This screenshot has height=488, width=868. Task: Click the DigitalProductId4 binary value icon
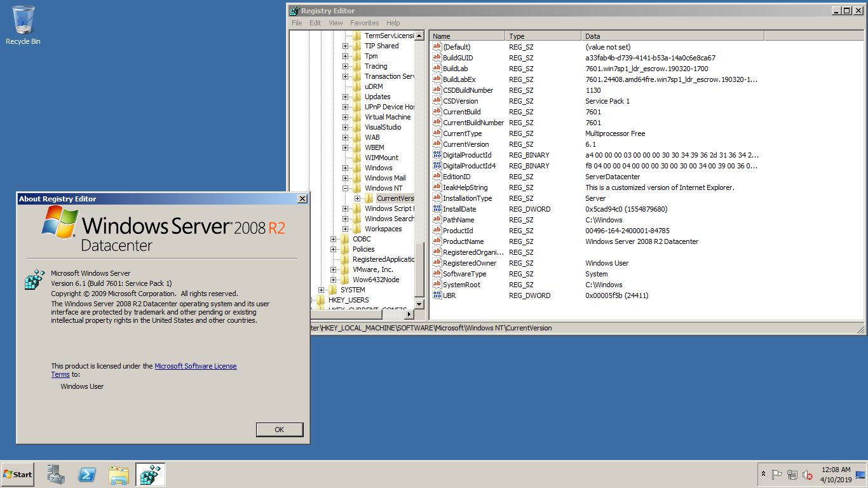tap(437, 166)
